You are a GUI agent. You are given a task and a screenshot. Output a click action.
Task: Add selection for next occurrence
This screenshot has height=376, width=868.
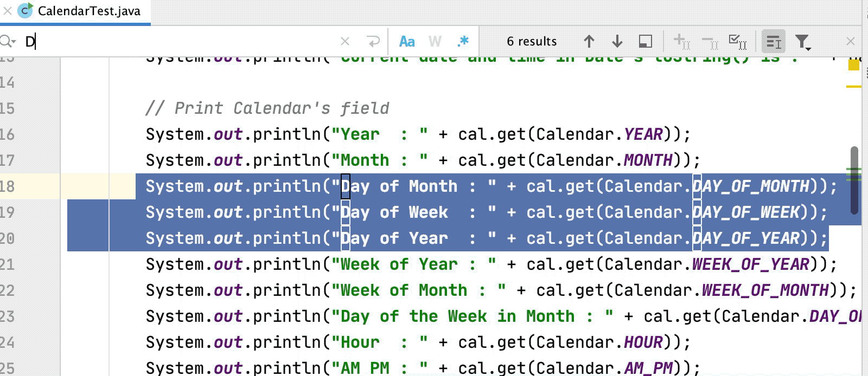coord(681,41)
